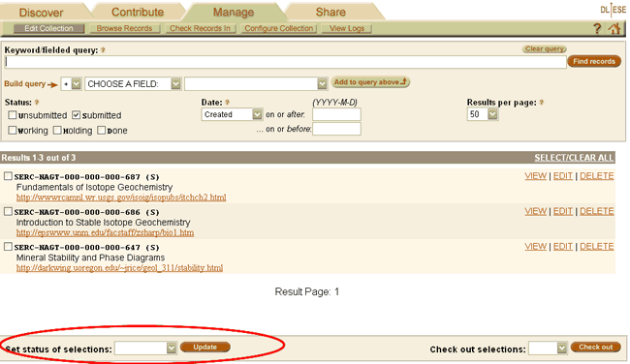Click SELECT/CLEAR ALL link
Image resolution: width=630 pixels, height=364 pixels.
(x=574, y=158)
